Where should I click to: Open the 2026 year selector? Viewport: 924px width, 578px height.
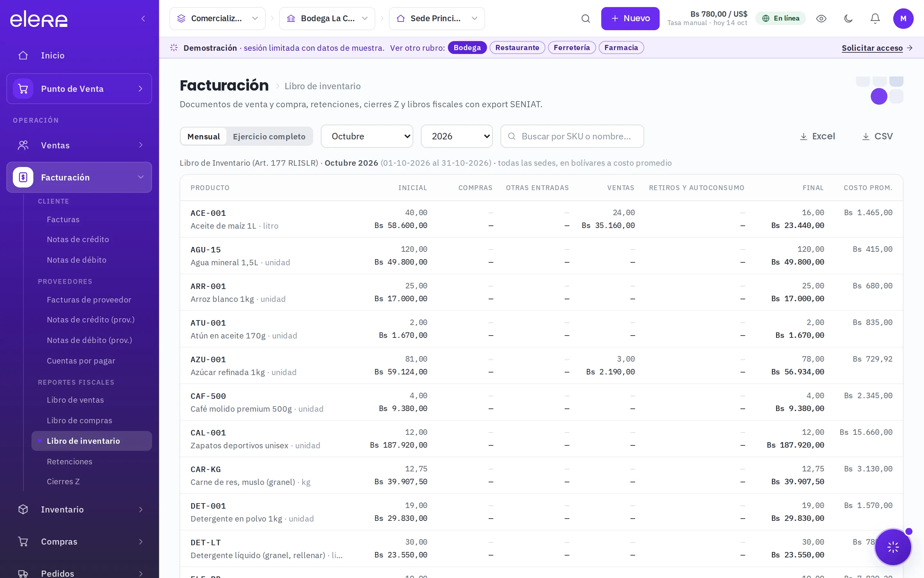click(457, 136)
